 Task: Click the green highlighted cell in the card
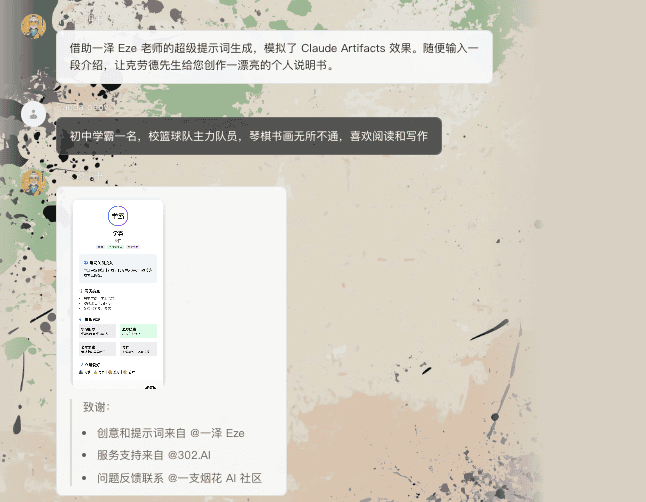138,329
